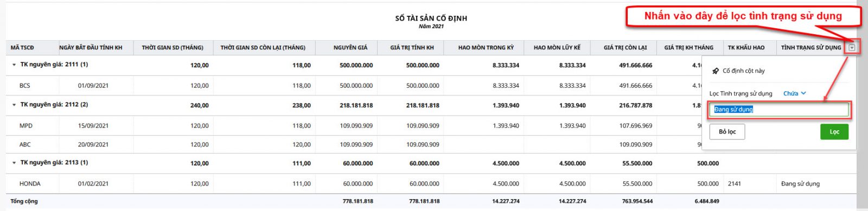Viewport: 868px width, 211px height.
Task: Collapse group TK nguyên giá: 2113 (1)
Action: click(x=14, y=163)
